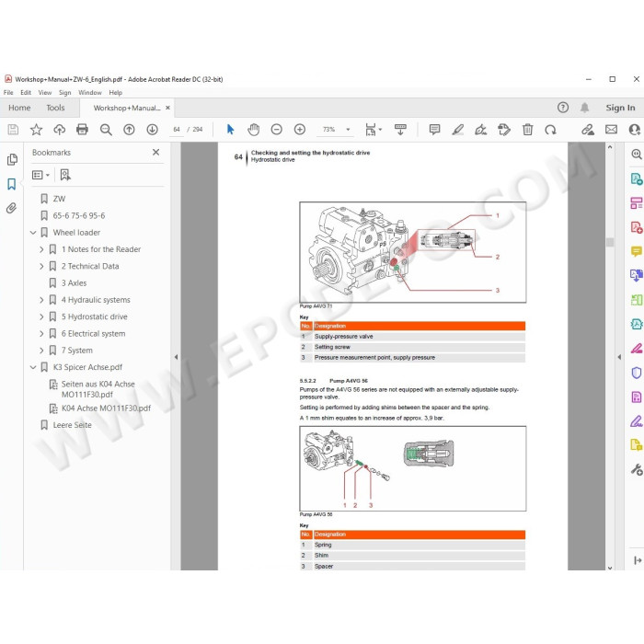Upload file to cloud icon
The height and width of the screenshot is (644, 644).
pos(59,130)
